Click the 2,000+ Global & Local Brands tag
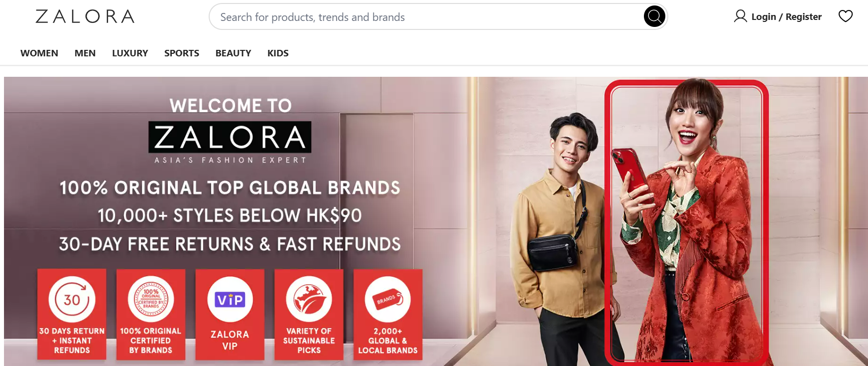 tap(388, 314)
